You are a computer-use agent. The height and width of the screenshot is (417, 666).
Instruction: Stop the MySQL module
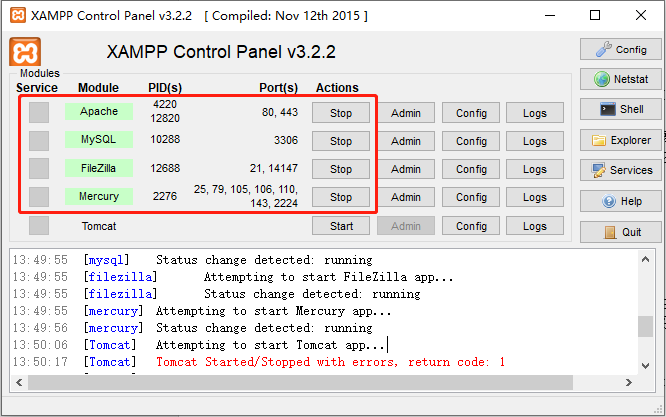point(341,141)
